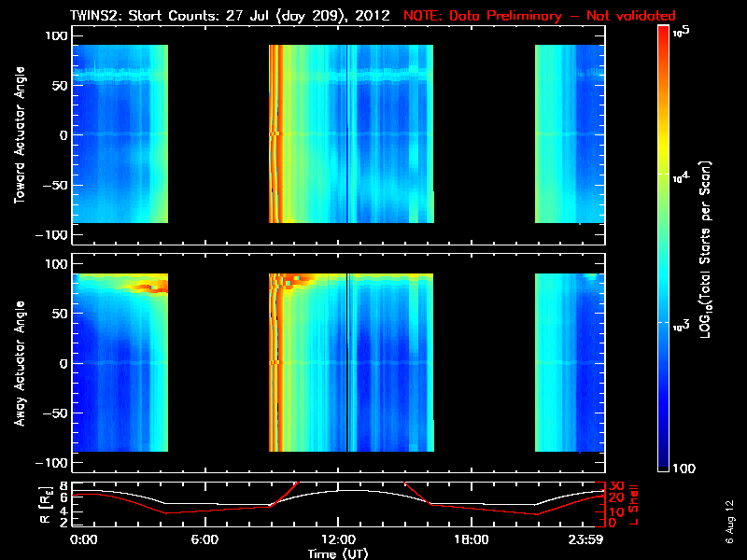Click the 'Toward Actuator Angle' axis label
The image size is (747, 560).
point(20,134)
